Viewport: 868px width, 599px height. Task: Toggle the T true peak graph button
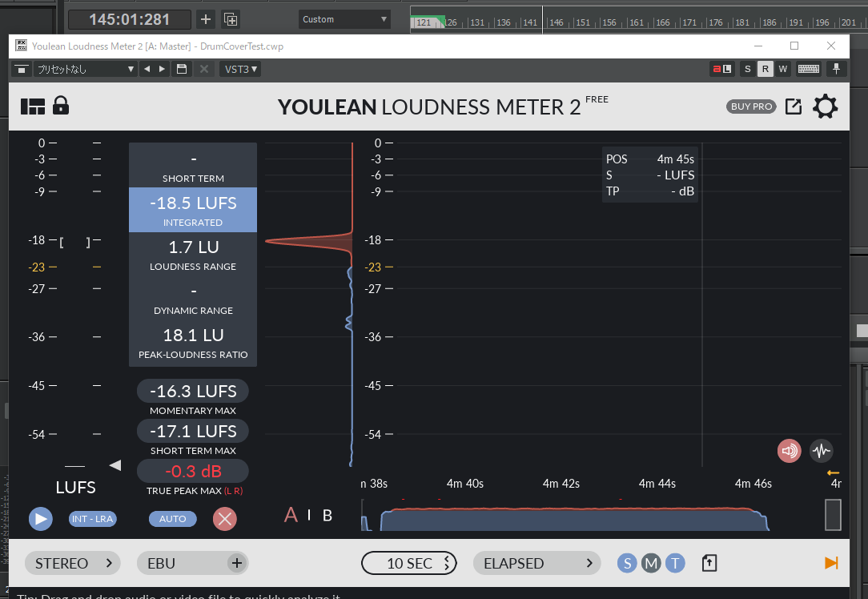(x=675, y=564)
